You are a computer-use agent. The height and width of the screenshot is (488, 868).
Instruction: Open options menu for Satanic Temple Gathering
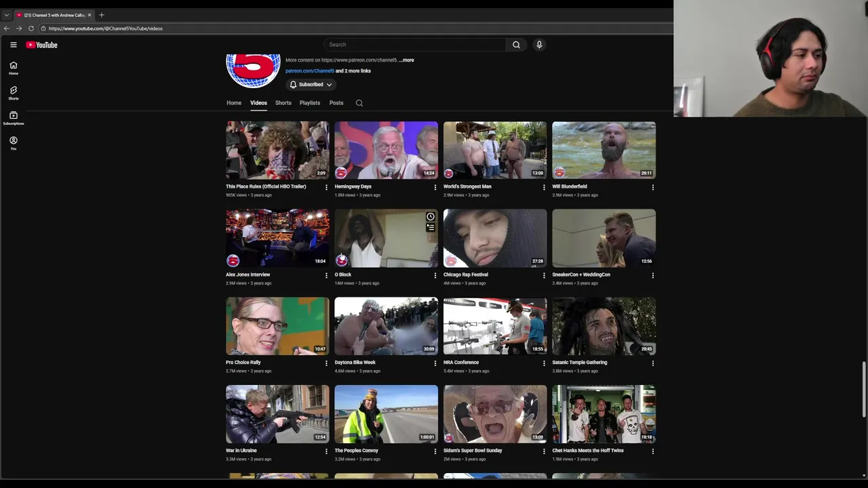[x=653, y=363]
